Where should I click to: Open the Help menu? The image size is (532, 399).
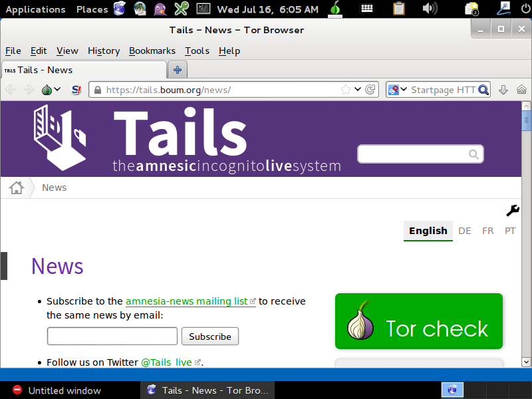[x=229, y=51]
